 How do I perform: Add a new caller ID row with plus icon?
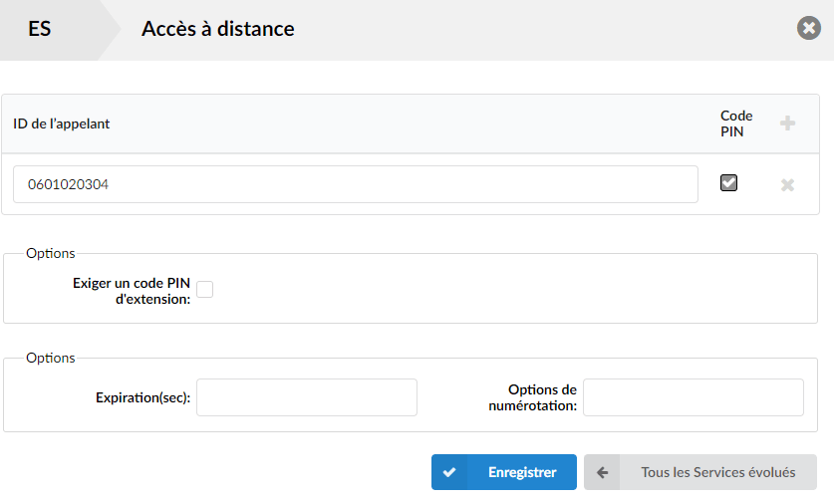click(787, 124)
